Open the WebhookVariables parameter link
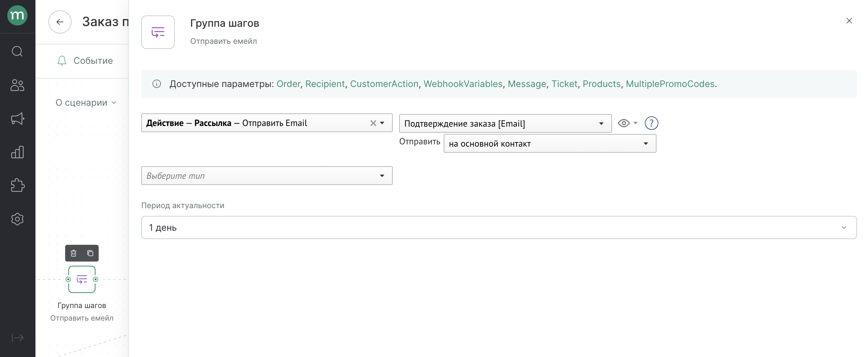Viewport: 868px width, 357px height. coord(463,84)
